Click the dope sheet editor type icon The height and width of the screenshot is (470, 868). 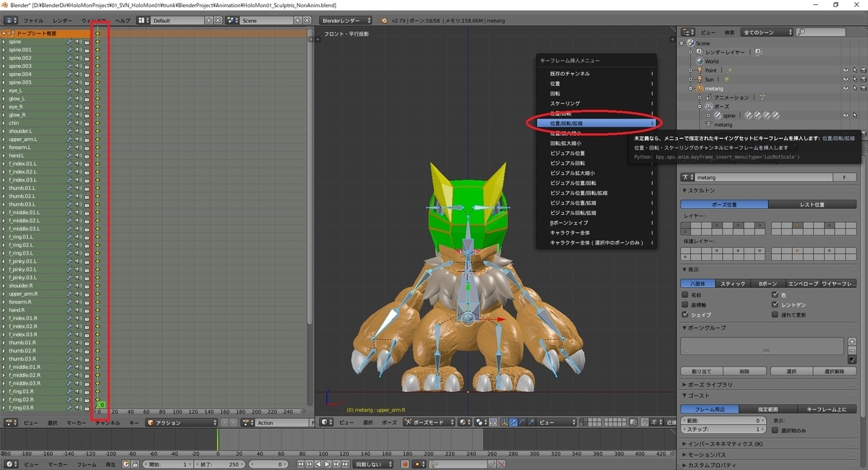tap(11, 422)
